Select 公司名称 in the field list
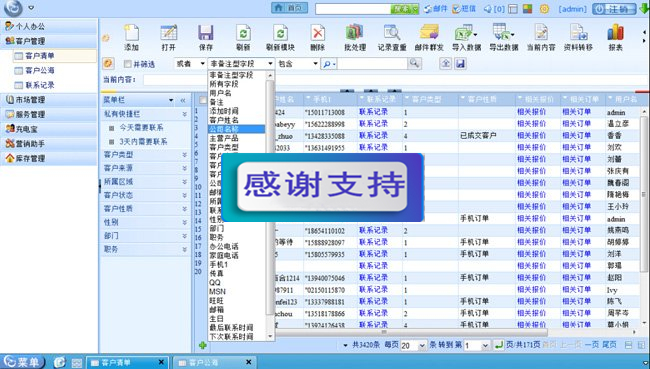This screenshot has height=369, width=650. tap(236, 129)
